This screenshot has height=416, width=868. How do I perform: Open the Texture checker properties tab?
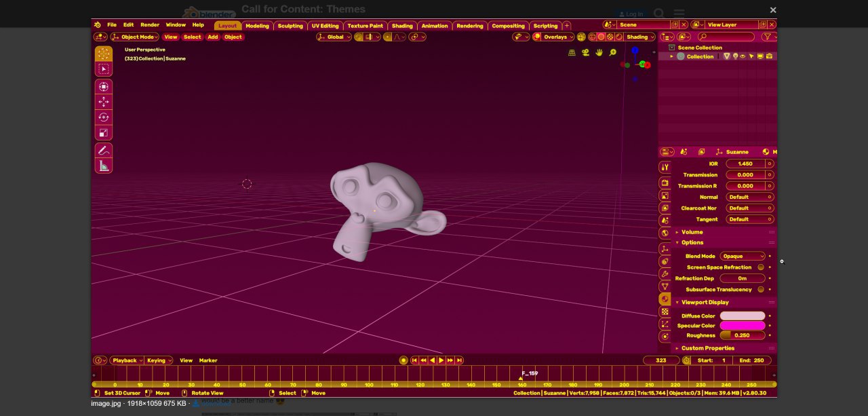(x=665, y=311)
